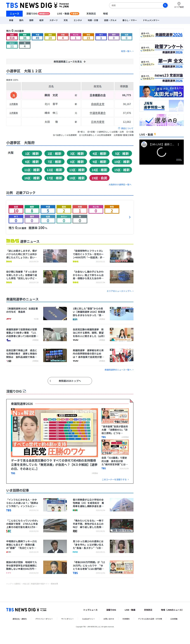Click the 中道 49 seat count box
This screenshot has width=190, height=644.
(x=37, y=37)
